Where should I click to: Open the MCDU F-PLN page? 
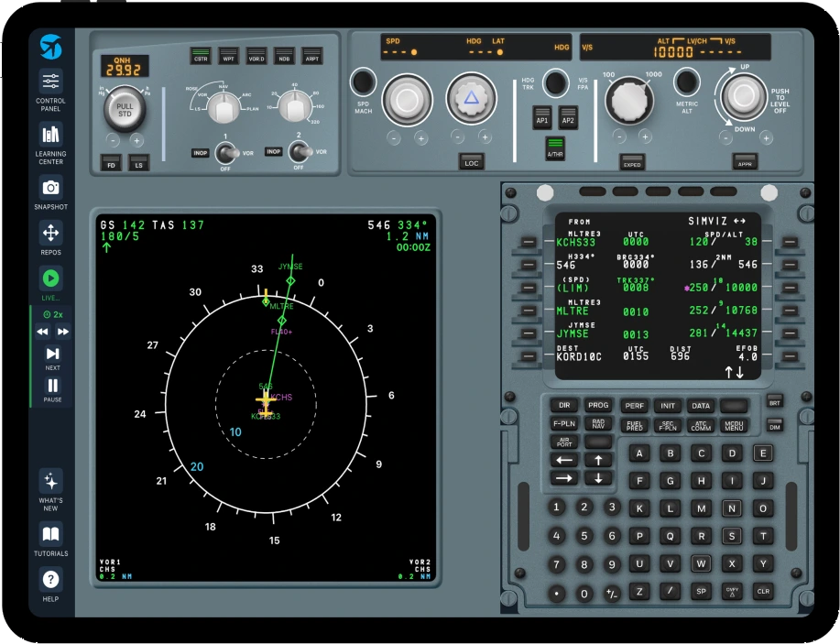tap(564, 424)
